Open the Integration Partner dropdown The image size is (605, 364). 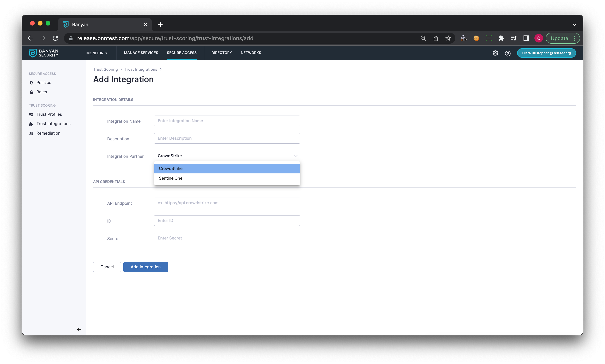(x=227, y=156)
